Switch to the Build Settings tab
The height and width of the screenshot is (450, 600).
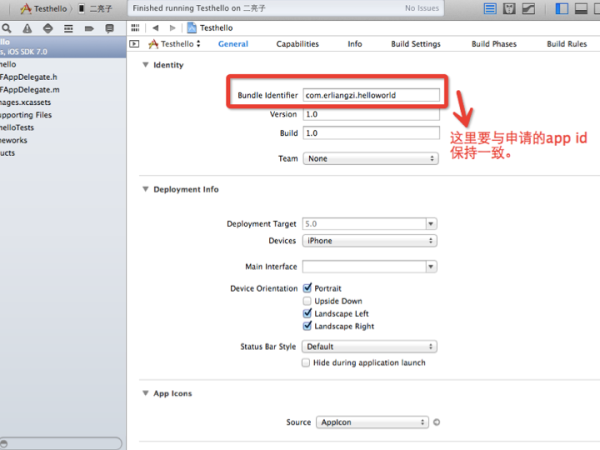point(416,44)
